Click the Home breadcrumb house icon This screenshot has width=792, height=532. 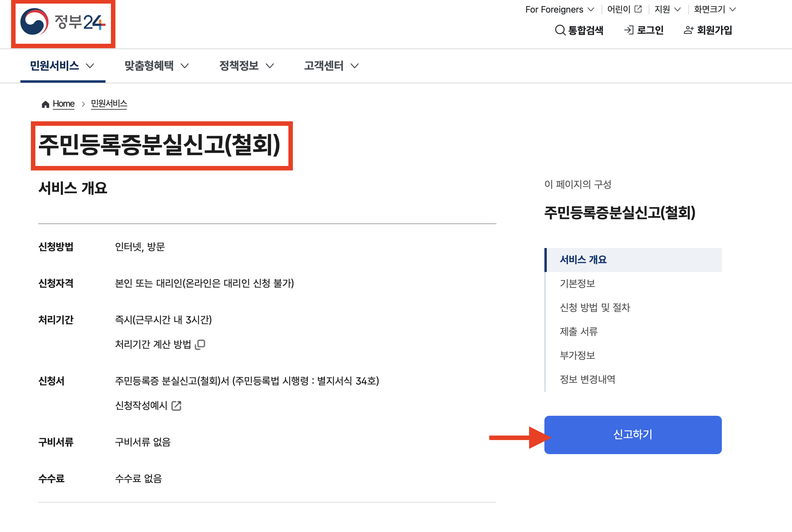[46, 104]
